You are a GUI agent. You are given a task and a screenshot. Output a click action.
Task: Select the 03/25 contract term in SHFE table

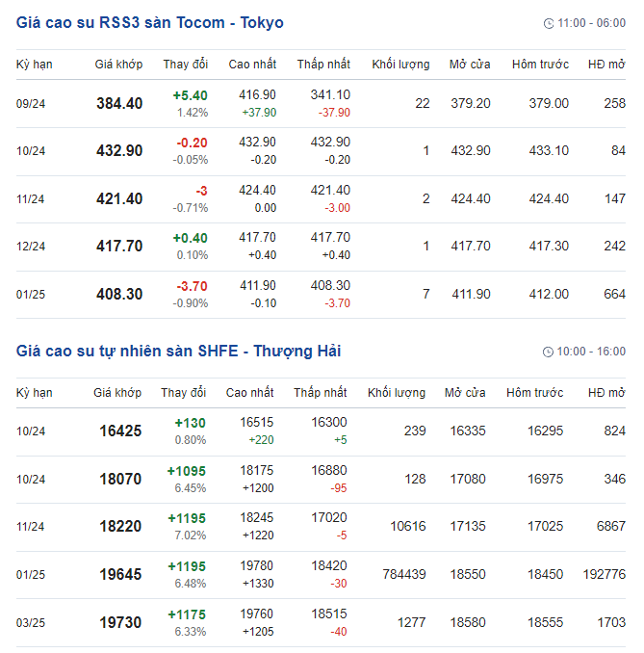point(31,623)
